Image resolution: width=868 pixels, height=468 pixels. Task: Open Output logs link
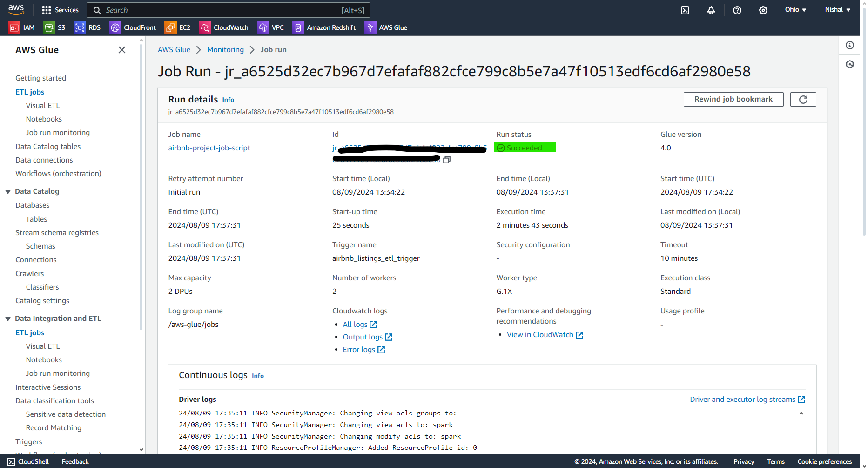pos(367,337)
